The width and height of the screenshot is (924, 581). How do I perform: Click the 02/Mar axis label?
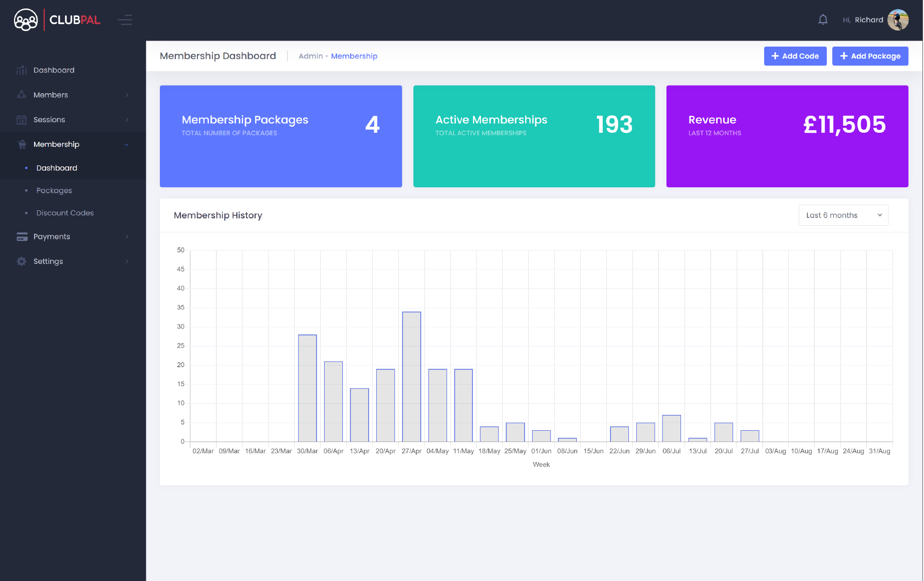[x=203, y=451]
